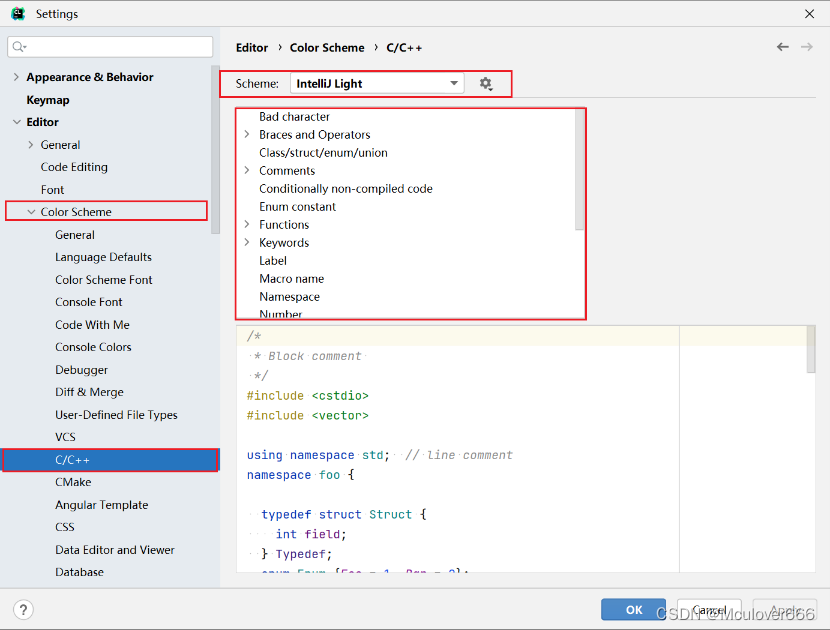The image size is (830, 630).
Task: Select Keymap in the settings tree
Action: coord(48,100)
